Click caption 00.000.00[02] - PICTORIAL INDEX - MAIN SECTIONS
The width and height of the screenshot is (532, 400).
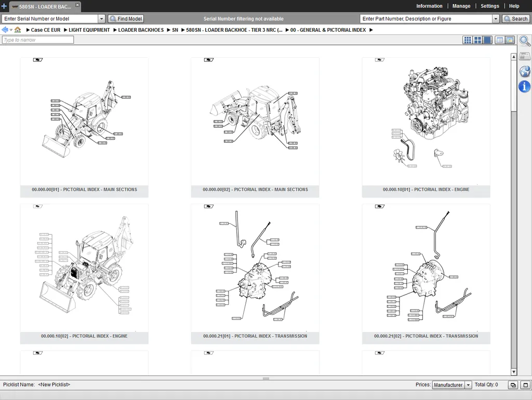click(255, 190)
